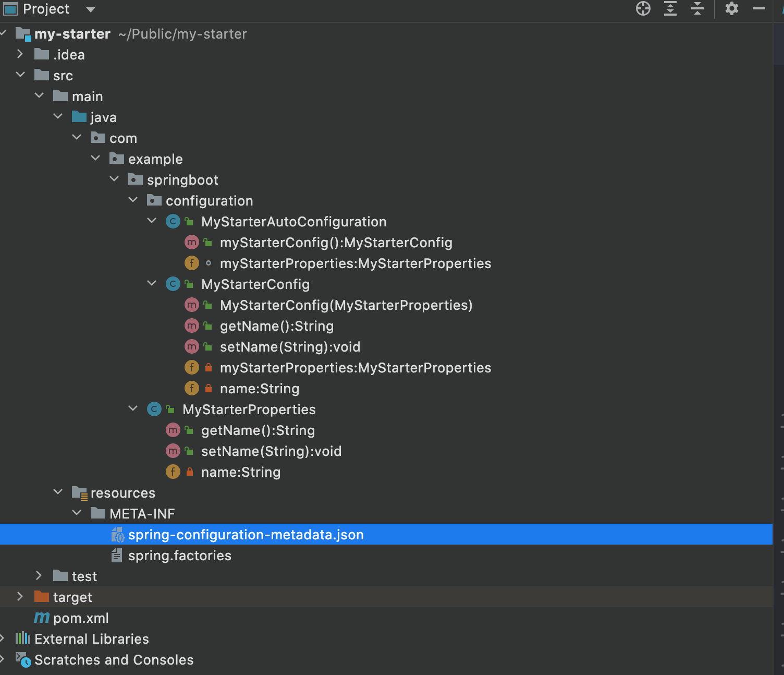Expand the test folder

point(39,576)
